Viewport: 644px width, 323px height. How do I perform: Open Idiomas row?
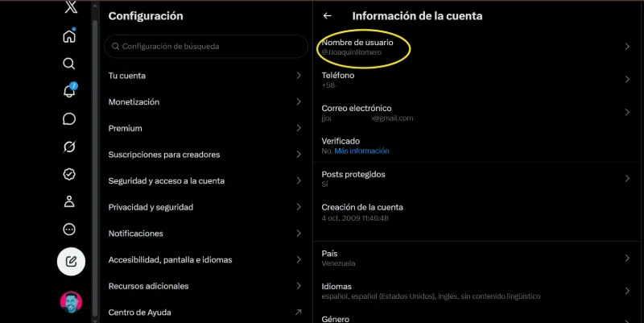point(476,291)
